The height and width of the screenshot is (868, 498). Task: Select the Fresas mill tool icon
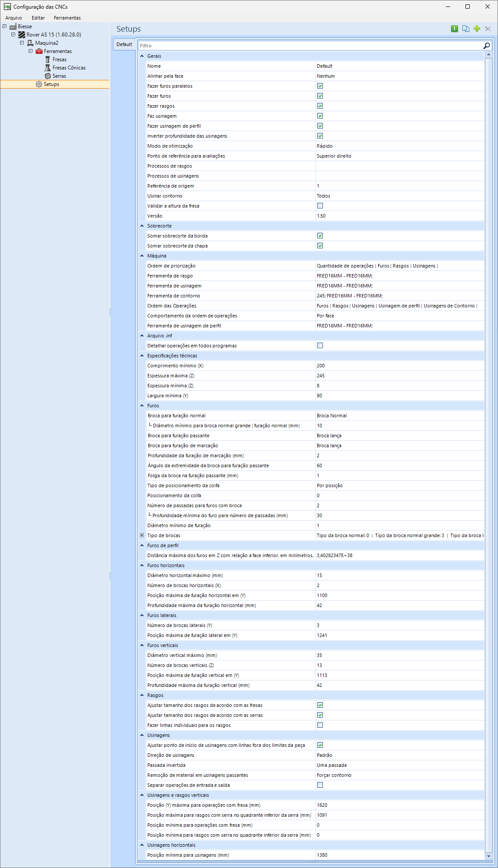[x=48, y=59]
